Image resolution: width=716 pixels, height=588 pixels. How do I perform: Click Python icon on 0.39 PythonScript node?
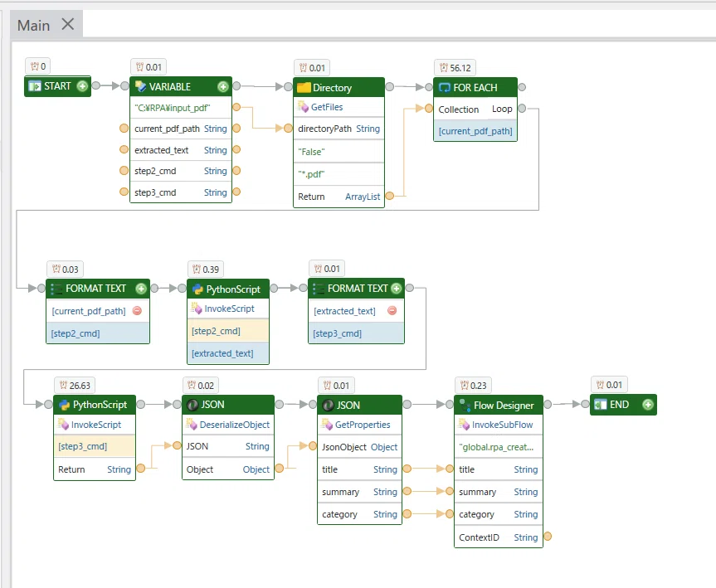197,289
